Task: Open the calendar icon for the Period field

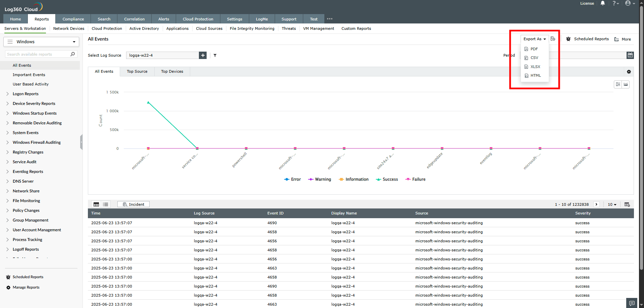Action: [630, 55]
